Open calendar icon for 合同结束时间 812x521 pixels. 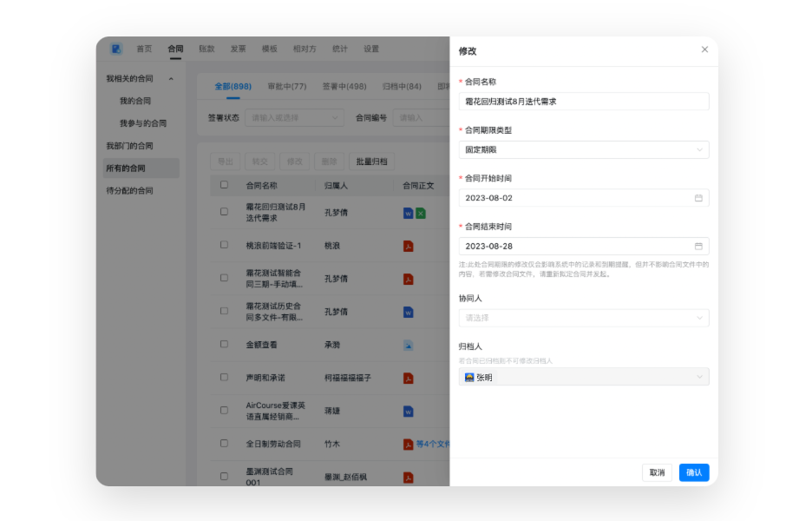tap(698, 247)
